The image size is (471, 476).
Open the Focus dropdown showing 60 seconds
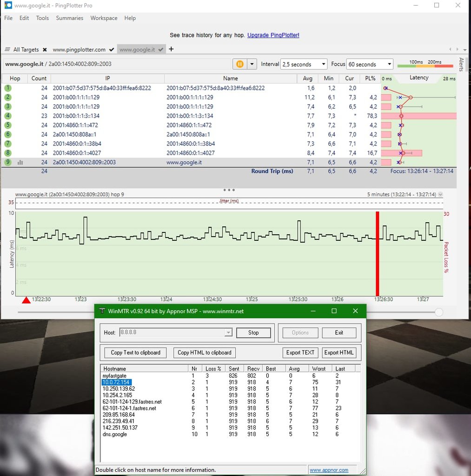[x=370, y=64]
